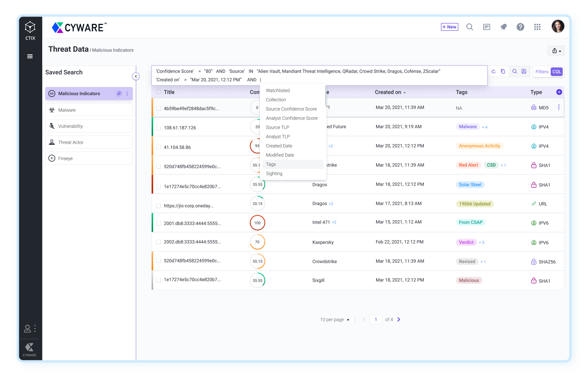The height and width of the screenshot is (377, 588).
Task: Expand the +5 tags next to Verdict
Action: click(482, 242)
